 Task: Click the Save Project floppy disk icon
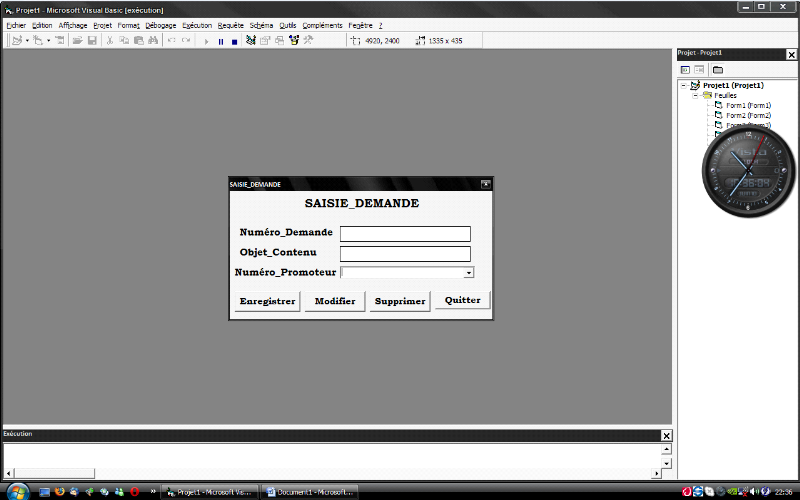pyautogui.click(x=92, y=40)
